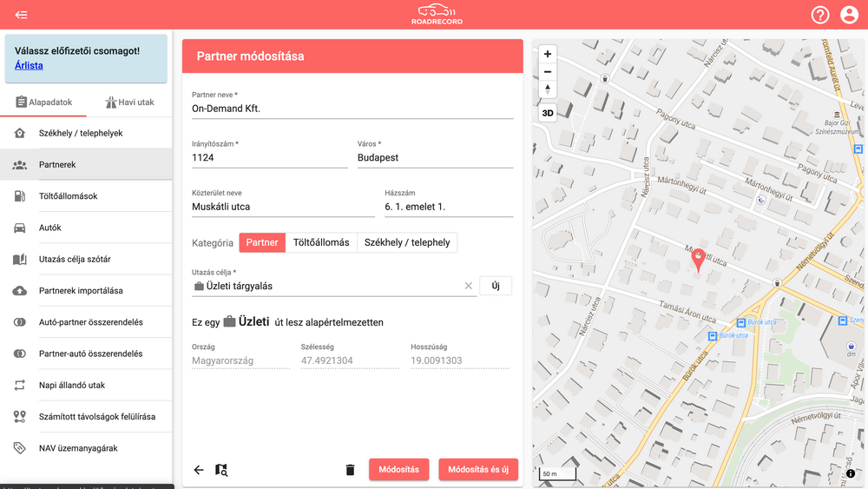Open the Árlista link
The width and height of the screenshot is (868, 489).
tap(29, 65)
